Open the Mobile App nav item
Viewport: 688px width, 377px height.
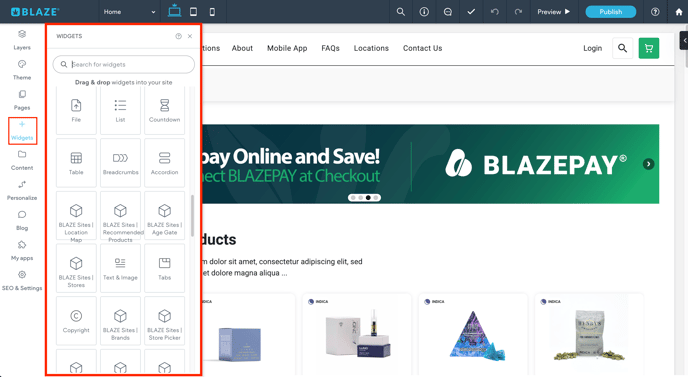(x=287, y=48)
